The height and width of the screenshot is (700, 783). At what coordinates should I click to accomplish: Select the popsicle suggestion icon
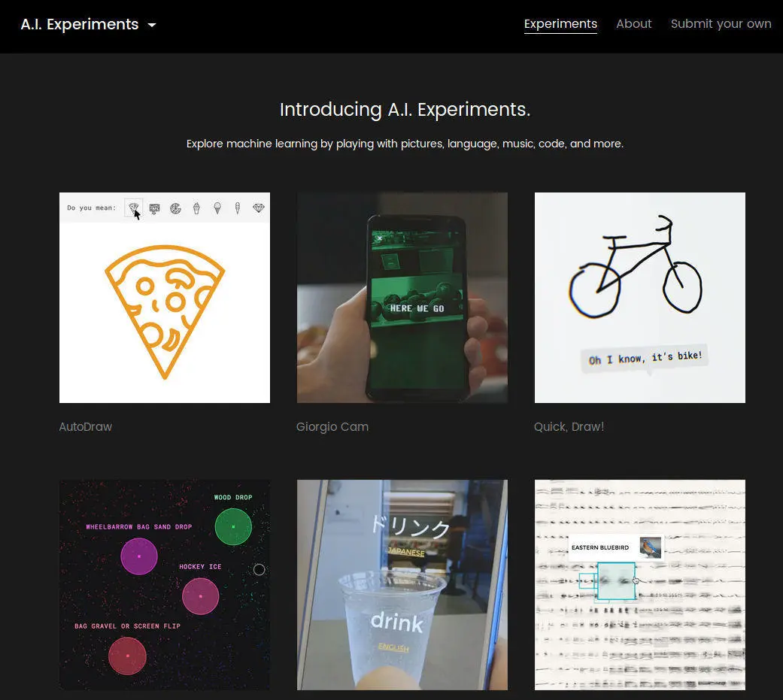tap(238, 208)
